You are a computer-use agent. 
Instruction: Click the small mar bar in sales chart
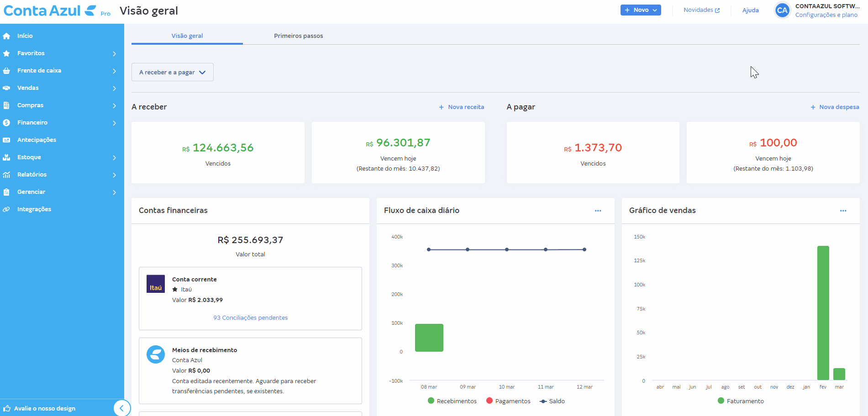point(839,374)
